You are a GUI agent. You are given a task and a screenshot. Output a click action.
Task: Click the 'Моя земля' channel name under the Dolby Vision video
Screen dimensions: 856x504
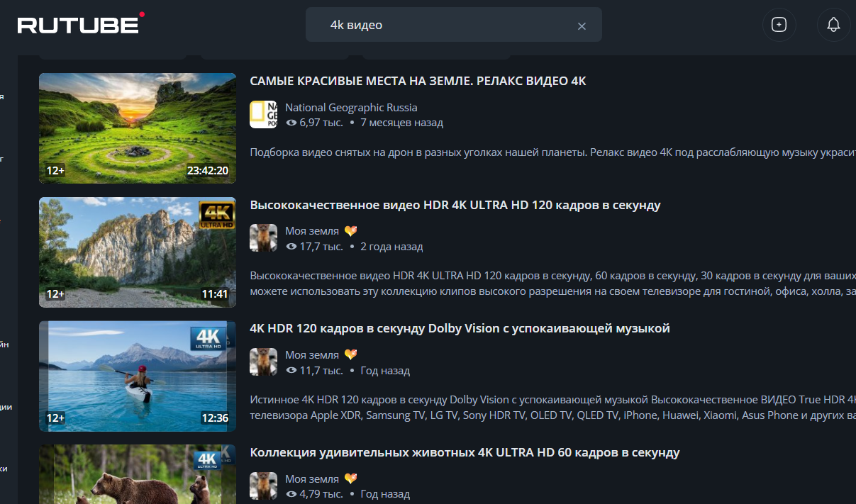click(x=312, y=354)
